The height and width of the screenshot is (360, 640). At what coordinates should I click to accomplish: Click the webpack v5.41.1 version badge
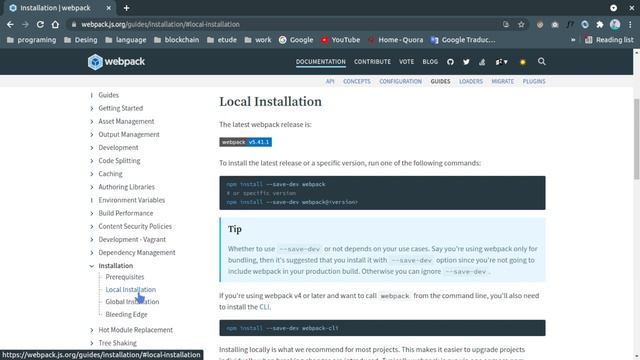click(x=246, y=142)
